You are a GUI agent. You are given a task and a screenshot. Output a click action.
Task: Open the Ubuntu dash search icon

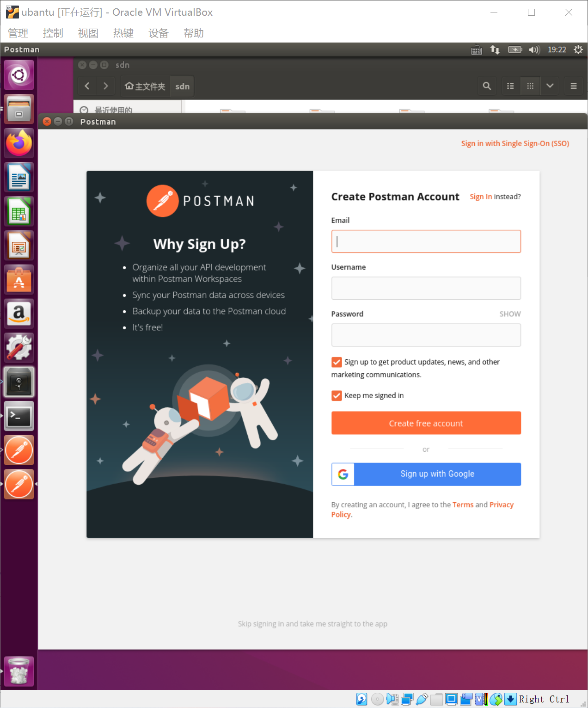pyautogui.click(x=19, y=75)
